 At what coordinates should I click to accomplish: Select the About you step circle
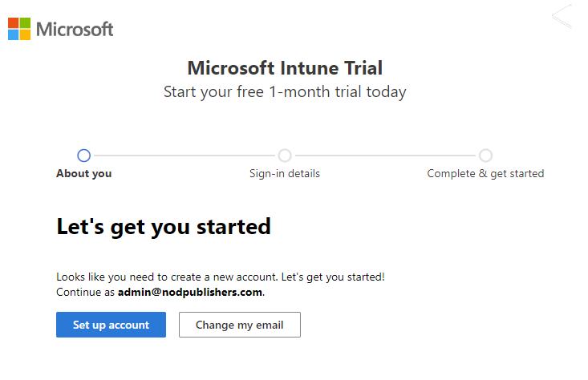coord(84,156)
